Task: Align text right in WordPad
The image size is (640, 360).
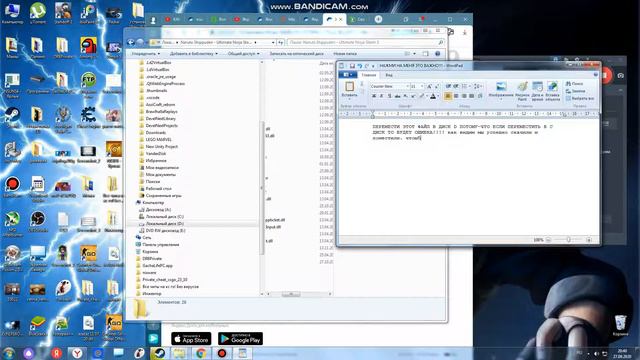Action: (464, 96)
